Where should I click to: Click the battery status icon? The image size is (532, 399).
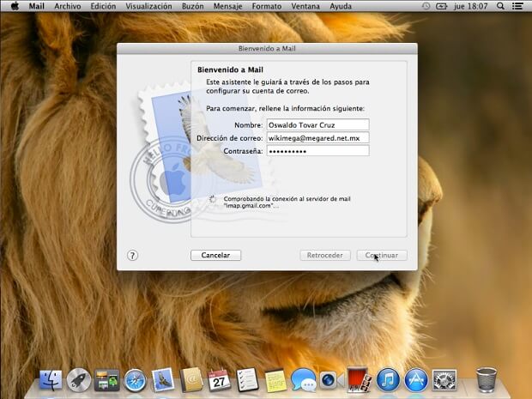(x=441, y=6)
